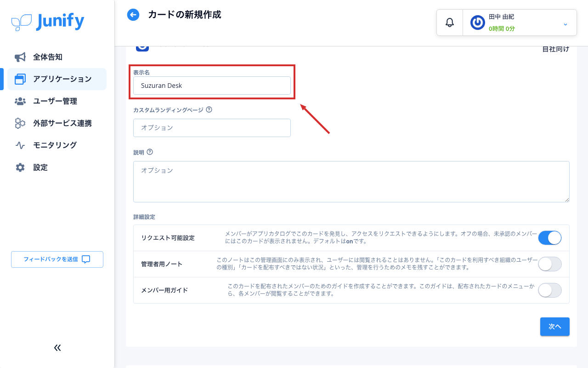Open 外部サービス連携 in the sidebar
Viewport: 588px width, 368px height.
[57, 123]
